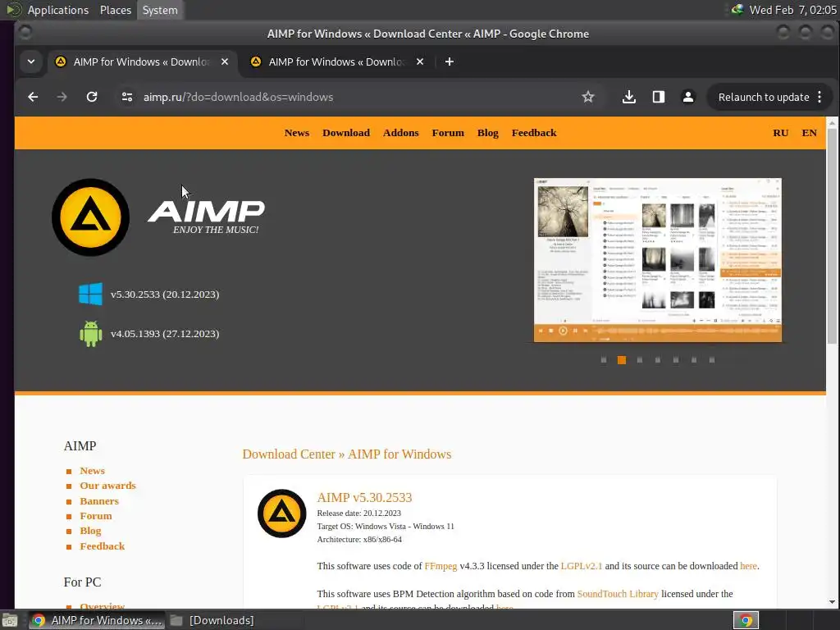The height and width of the screenshot is (630, 840).
Task: Close the second AIMP for Windows tab
Action: point(420,62)
